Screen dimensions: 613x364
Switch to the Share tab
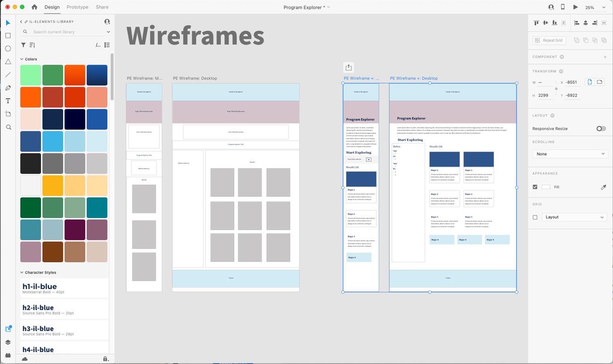click(x=102, y=7)
